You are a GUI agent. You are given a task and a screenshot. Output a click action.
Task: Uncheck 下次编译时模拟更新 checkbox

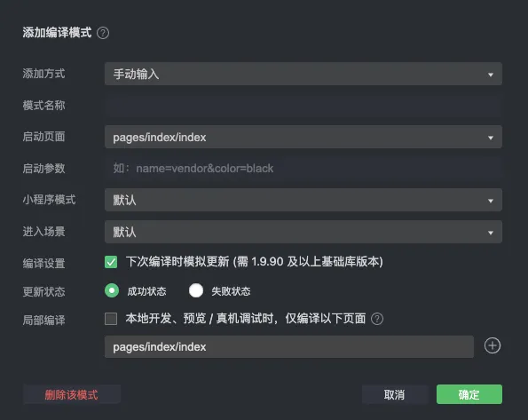point(111,262)
